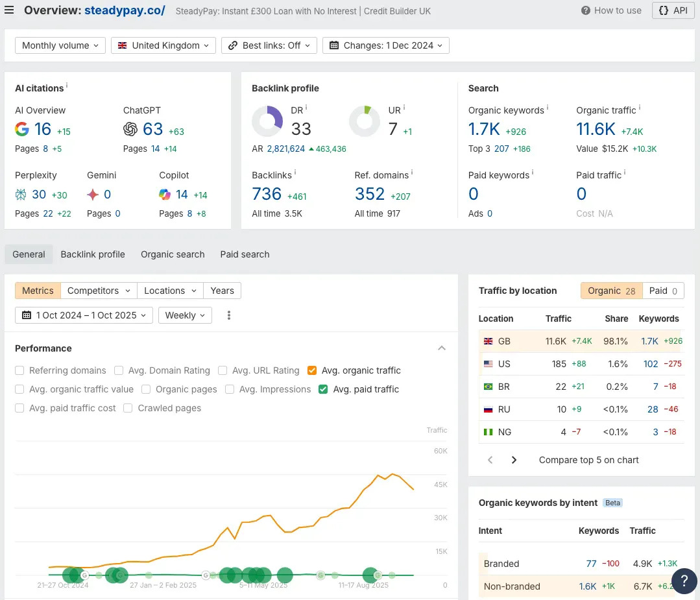Select the Metrics tab

(38, 291)
